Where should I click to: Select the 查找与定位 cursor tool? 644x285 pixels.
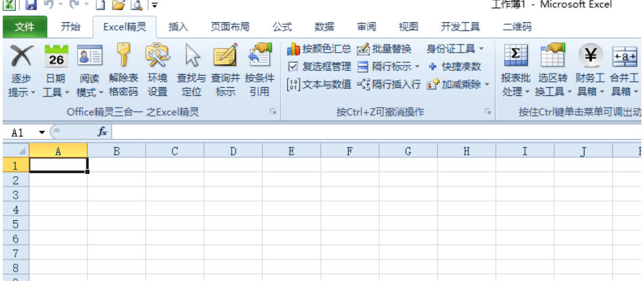(191, 70)
